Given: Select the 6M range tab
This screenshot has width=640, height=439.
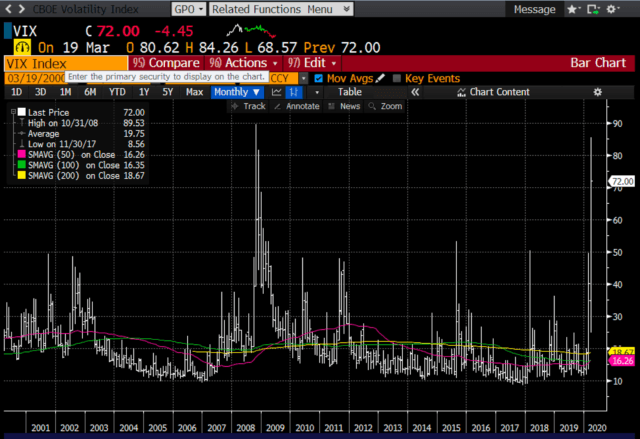Looking at the screenshot, I should point(90,92).
